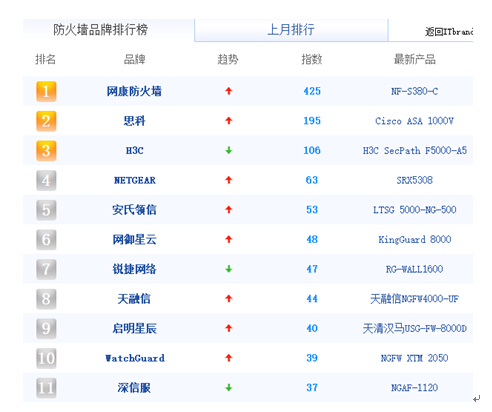Open product RG-WALL1600

[414, 269]
